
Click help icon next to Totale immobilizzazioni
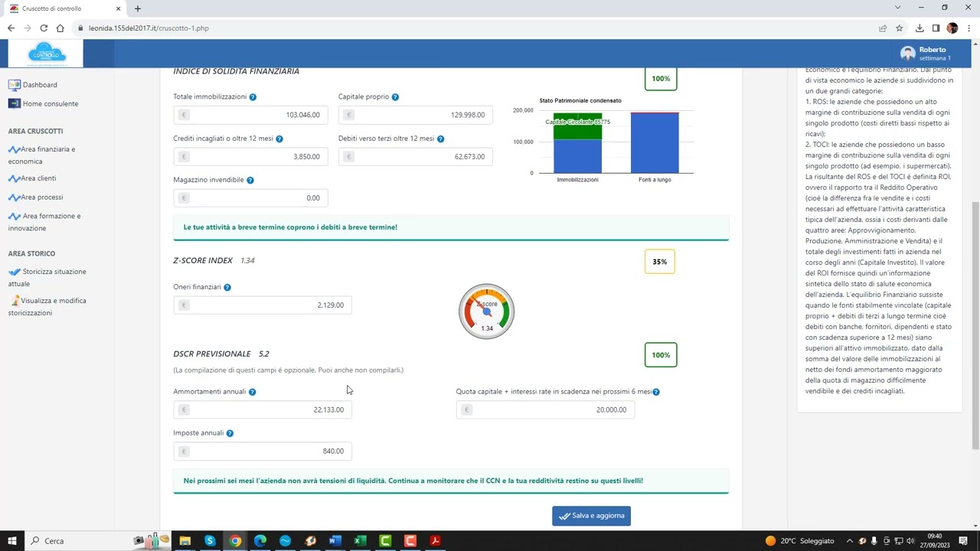point(253,97)
